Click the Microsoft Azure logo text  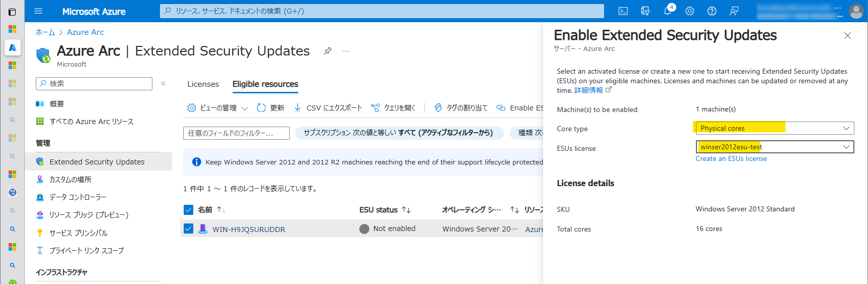[x=94, y=11]
